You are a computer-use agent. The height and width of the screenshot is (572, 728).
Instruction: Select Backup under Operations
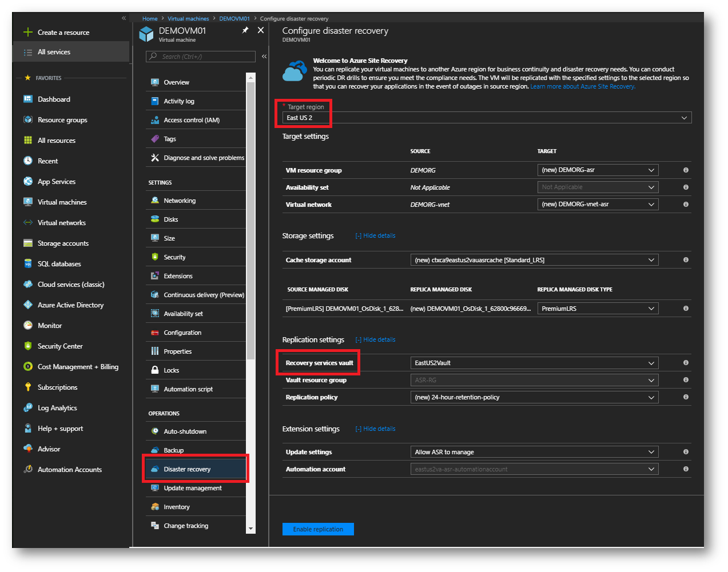tap(196, 450)
